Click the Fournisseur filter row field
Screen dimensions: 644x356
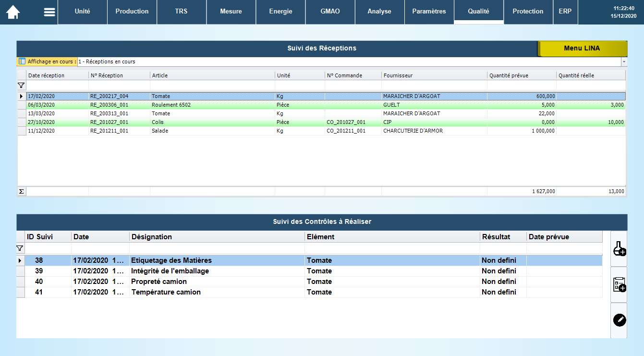tap(435, 85)
